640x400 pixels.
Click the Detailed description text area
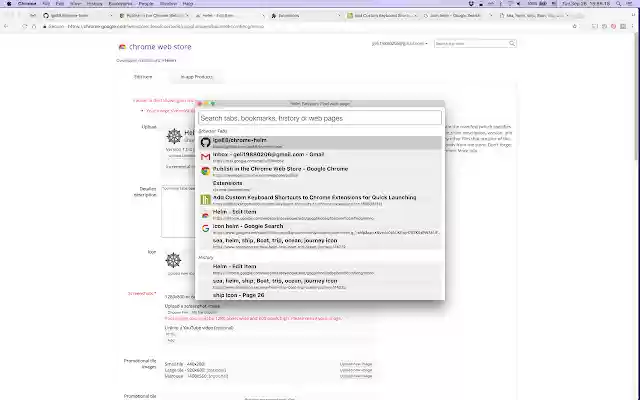pyautogui.click(x=178, y=211)
